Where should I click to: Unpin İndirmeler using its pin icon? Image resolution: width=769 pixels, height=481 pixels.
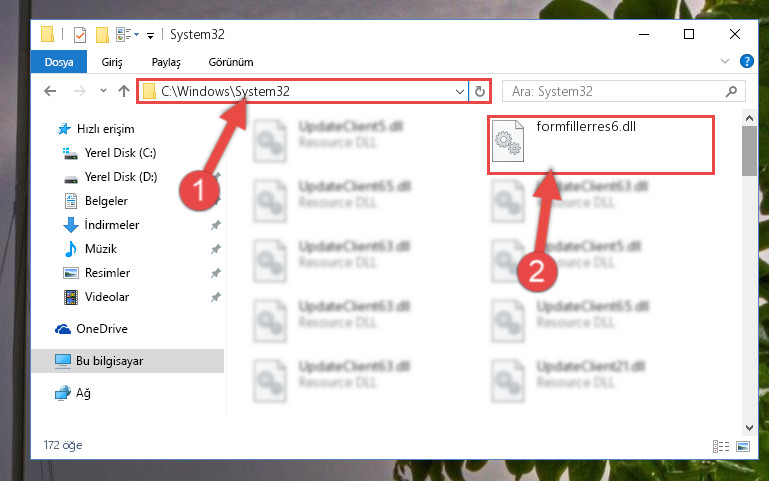[x=215, y=225]
